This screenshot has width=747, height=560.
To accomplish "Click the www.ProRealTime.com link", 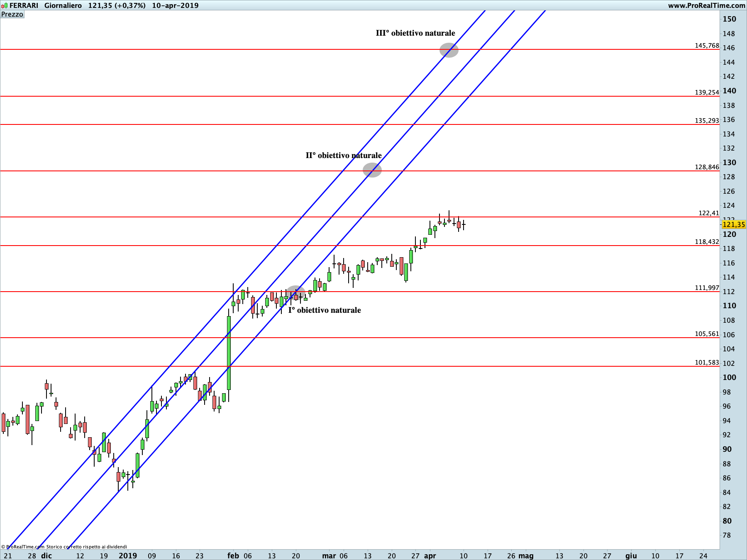I will [x=706, y=5].
